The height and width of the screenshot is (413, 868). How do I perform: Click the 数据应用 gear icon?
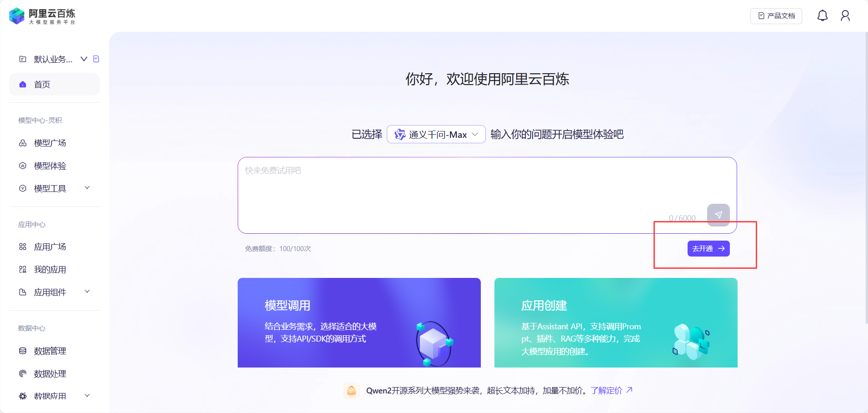pyautogui.click(x=23, y=396)
